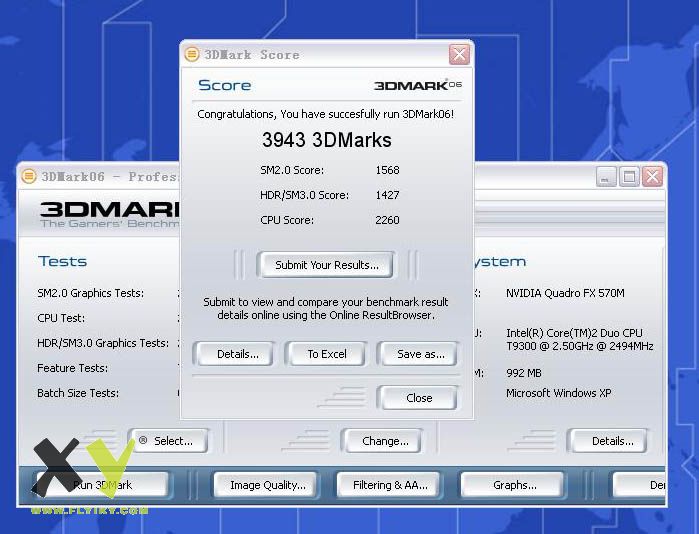Click the CPU Score value 2260
699x534 pixels.
tap(387, 220)
